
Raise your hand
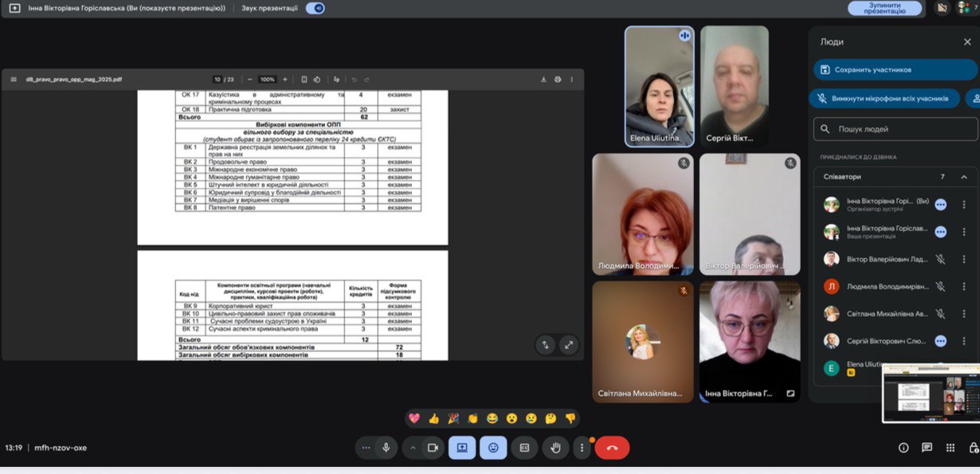click(x=555, y=448)
